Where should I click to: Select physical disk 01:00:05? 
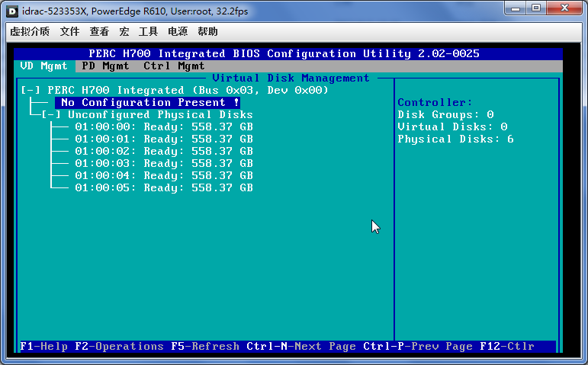pos(163,188)
